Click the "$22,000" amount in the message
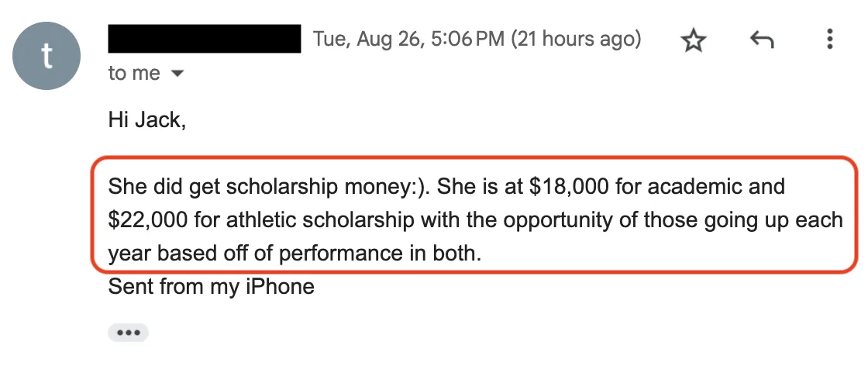 coord(148,220)
